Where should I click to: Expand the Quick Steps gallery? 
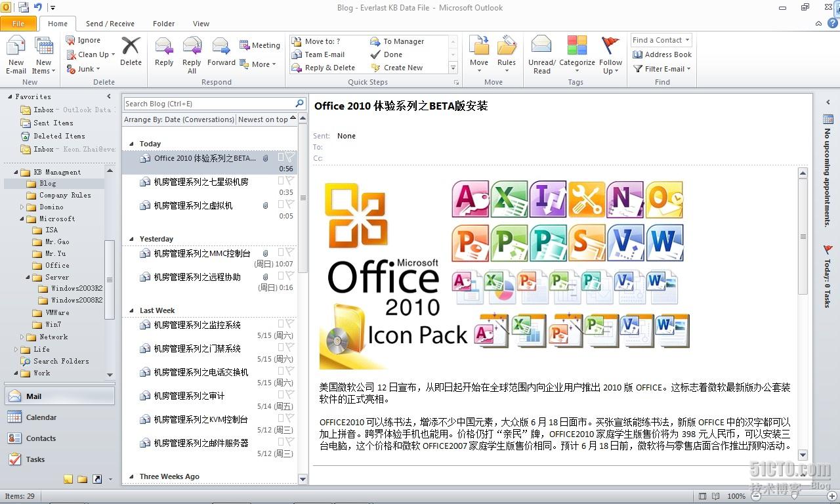(453, 68)
